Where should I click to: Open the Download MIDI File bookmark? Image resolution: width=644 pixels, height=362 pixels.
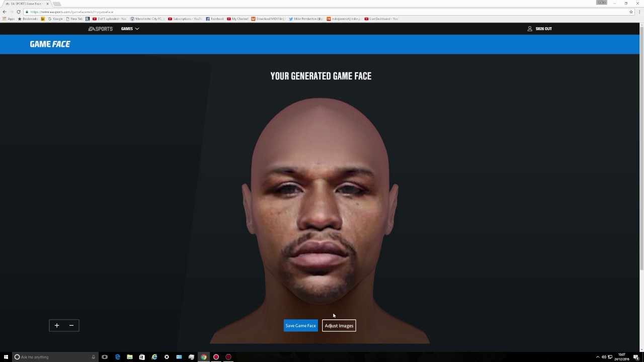(x=269, y=19)
